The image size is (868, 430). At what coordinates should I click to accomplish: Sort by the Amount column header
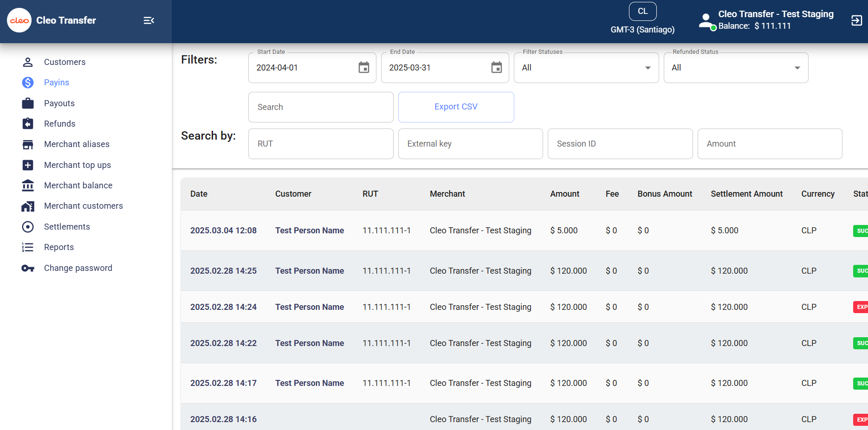pyautogui.click(x=564, y=194)
